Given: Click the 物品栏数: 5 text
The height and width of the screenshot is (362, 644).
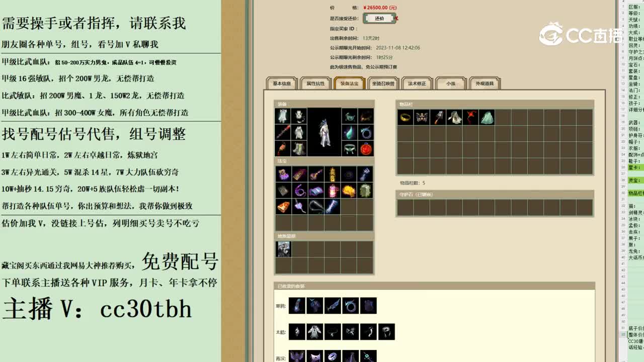Looking at the screenshot, I should point(413,183).
